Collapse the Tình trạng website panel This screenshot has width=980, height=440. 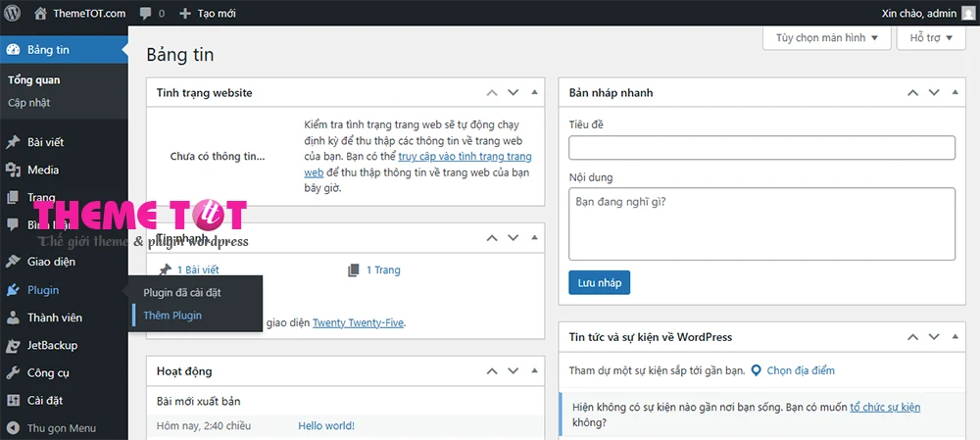tap(534, 92)
